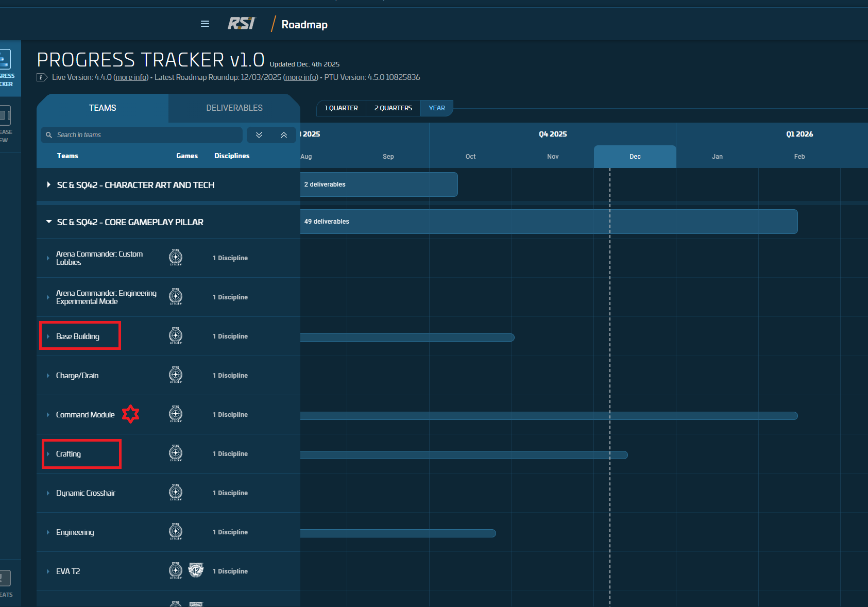Click the Teams column header
The image size is (868, 607).
pyautogui.click(x=67, y=156)
